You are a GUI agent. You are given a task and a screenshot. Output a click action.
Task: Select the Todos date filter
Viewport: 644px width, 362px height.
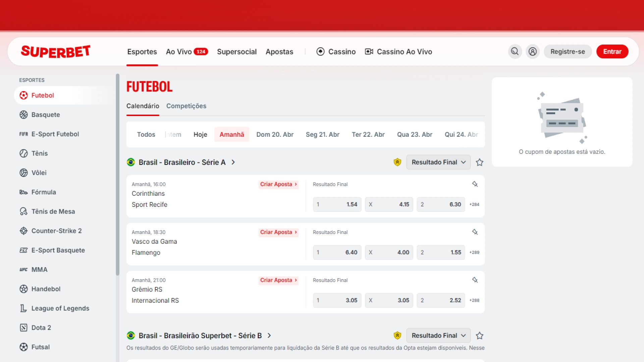click(146, 134)
